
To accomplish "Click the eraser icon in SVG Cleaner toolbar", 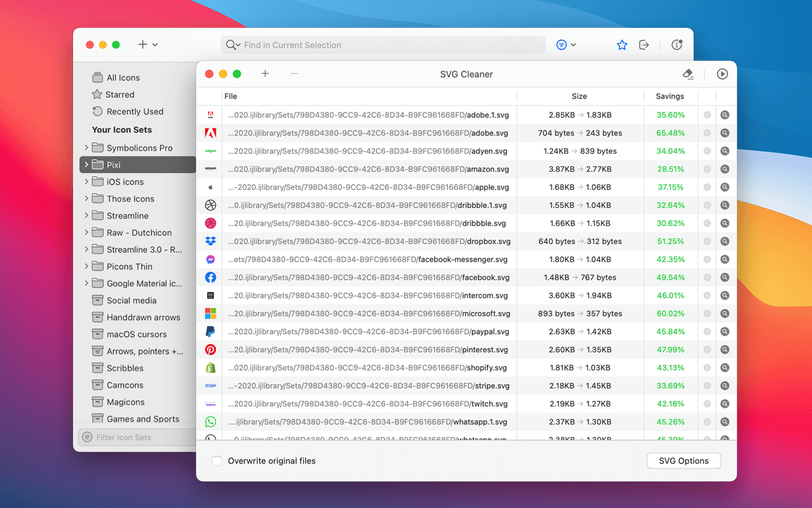I will 688,75.
